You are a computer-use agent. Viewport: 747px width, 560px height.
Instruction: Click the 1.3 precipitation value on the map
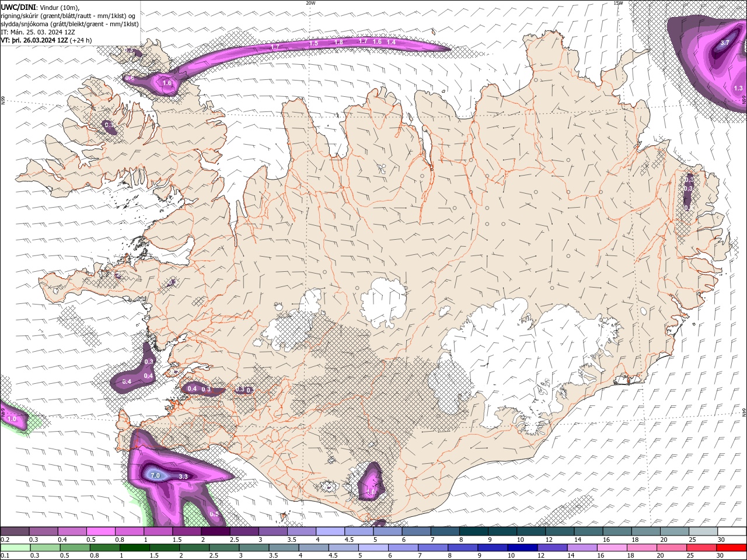point(738,88)
